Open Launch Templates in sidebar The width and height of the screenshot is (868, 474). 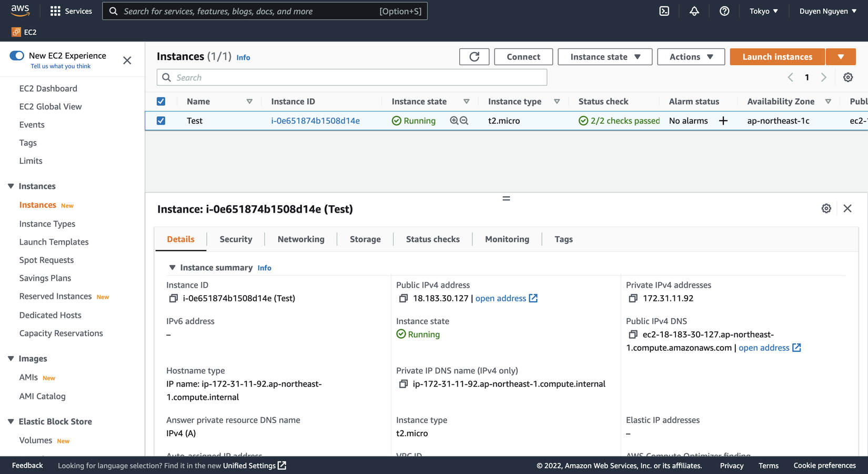click(54, 242)
